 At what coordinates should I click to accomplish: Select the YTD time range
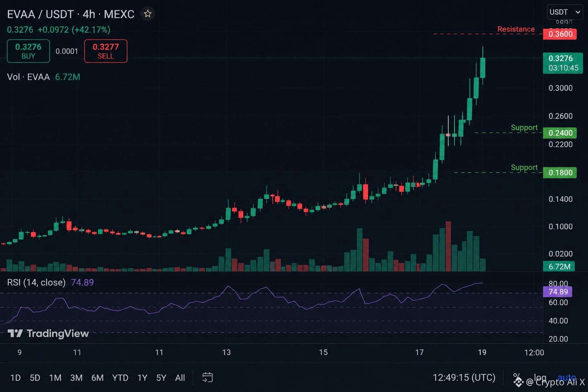[120, 378]
